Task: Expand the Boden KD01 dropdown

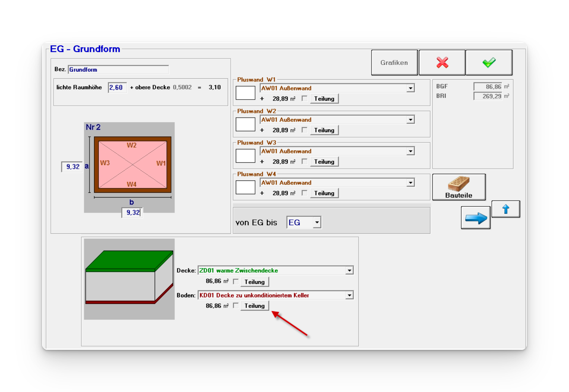Action: click(x=350, y=295)
